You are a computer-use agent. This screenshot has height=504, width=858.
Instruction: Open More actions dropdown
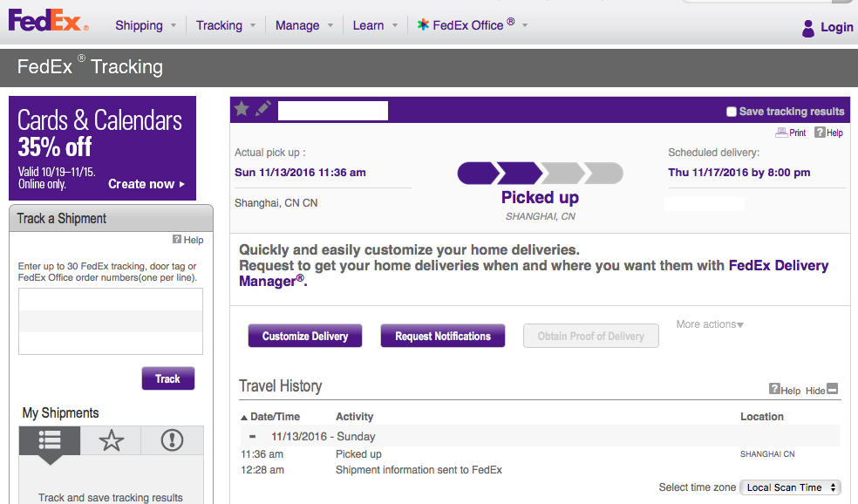pos(710,324)
